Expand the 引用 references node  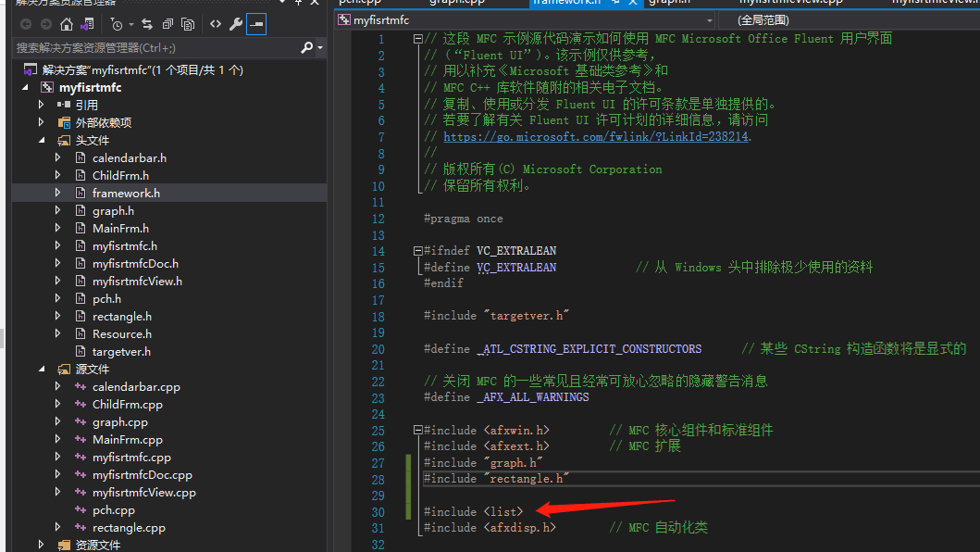click(42, 105)
